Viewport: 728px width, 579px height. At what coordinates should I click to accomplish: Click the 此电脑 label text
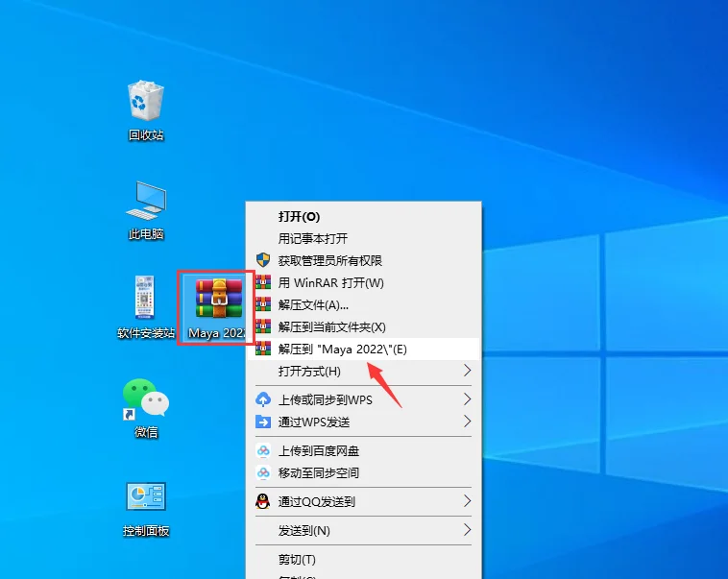pos(146,234)
